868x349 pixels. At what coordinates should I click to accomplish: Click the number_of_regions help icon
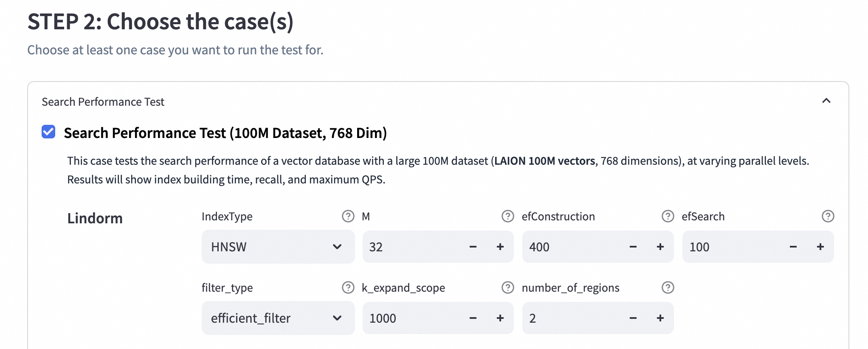coord(668,288)
